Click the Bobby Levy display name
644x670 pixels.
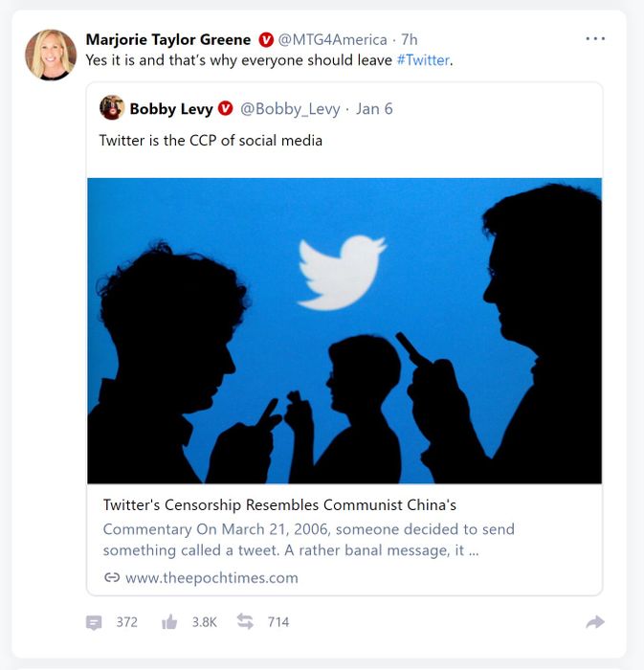pos(171,109)
